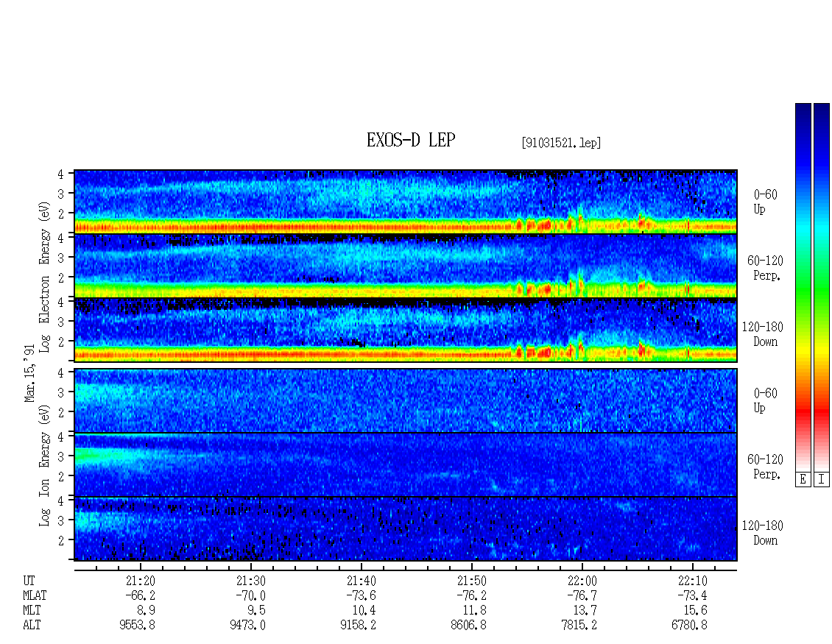Viewport: 832px width, 644px height.
Task: Click the 21:50 UT time value
Action: pos(472,581)
